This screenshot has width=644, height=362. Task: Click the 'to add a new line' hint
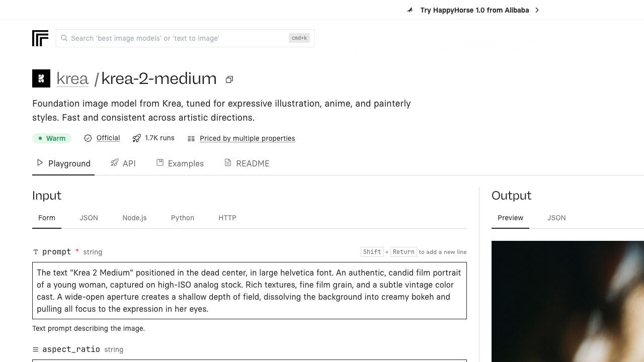(443, 252)
